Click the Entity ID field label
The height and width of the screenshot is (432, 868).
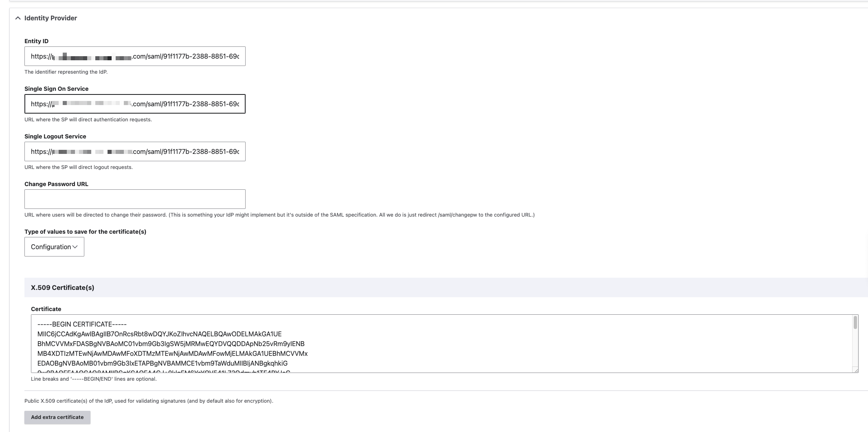pos(36,41)
